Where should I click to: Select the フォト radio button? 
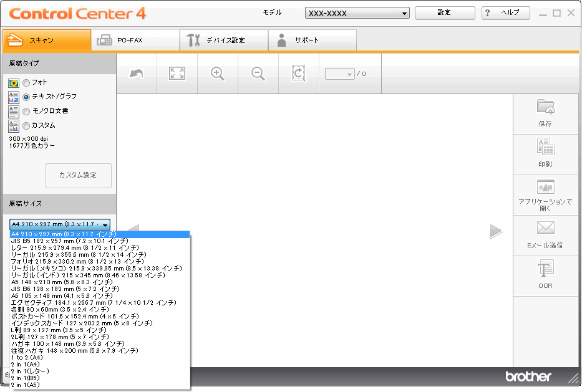click(26, 83)
